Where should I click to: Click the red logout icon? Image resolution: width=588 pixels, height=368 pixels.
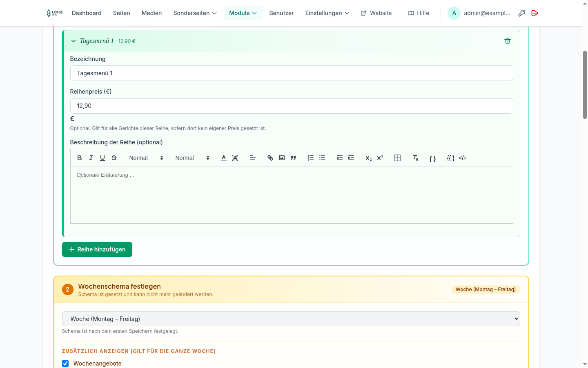(535, 13)
